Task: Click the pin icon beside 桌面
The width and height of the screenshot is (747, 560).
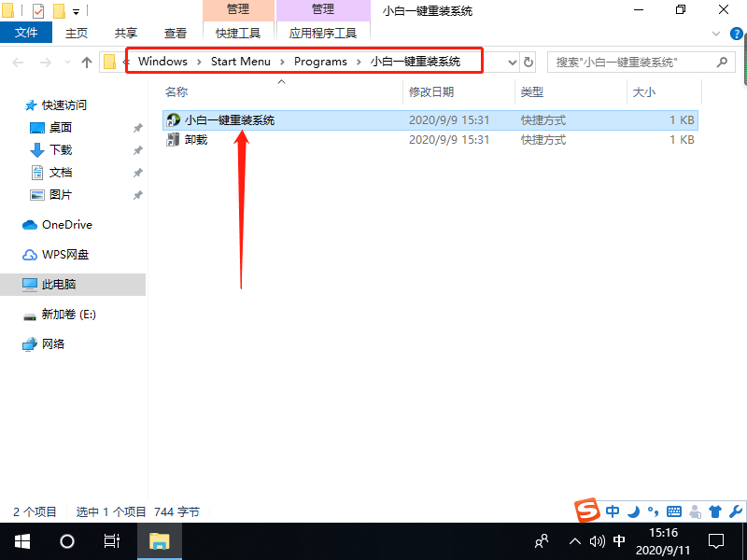Action: click(137, 128)
